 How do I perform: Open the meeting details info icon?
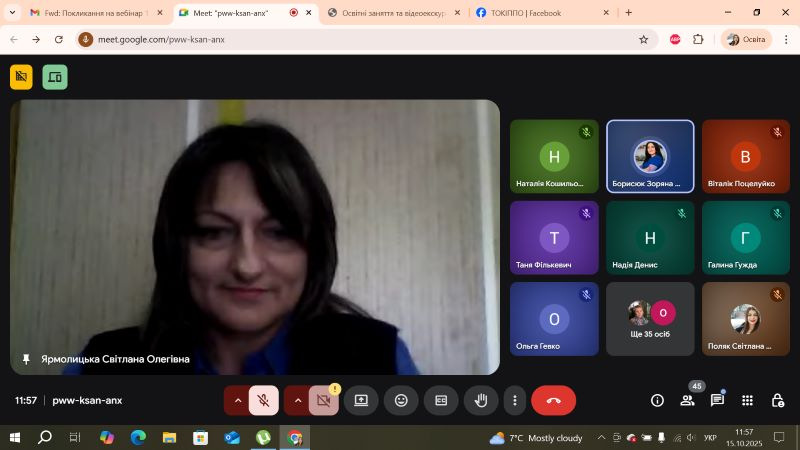tap(657, 400)
